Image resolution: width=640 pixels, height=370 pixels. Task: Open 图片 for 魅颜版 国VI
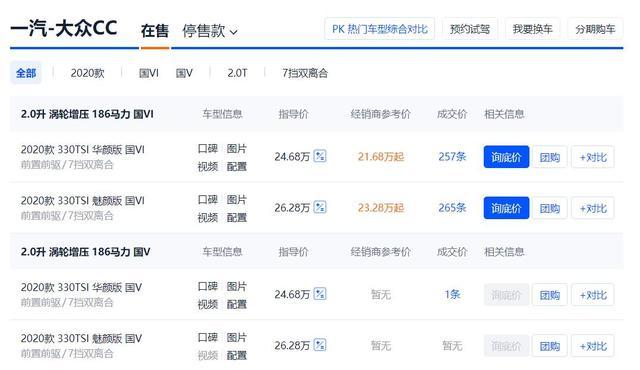point(237,199)
